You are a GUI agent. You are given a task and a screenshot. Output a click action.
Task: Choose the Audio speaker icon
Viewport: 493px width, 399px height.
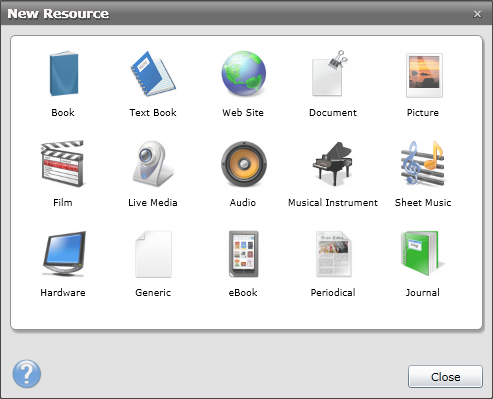point(244,164)
